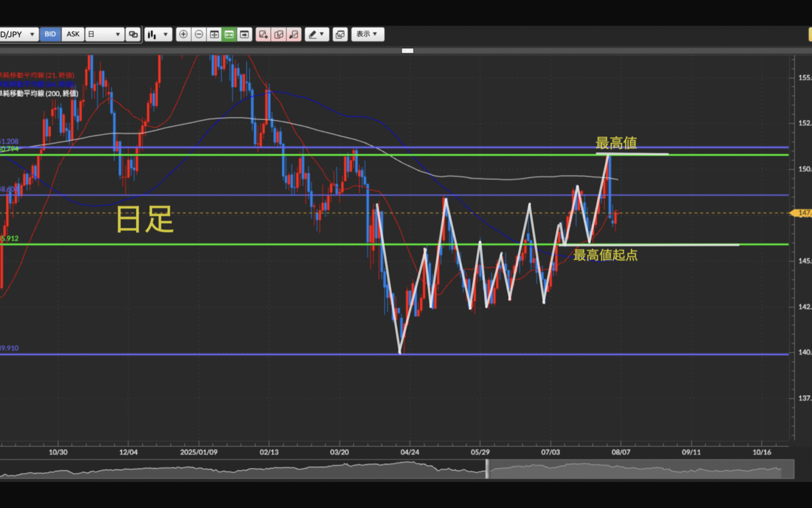Click the 39.910 horizontal line price label

[x=9, y=348]
